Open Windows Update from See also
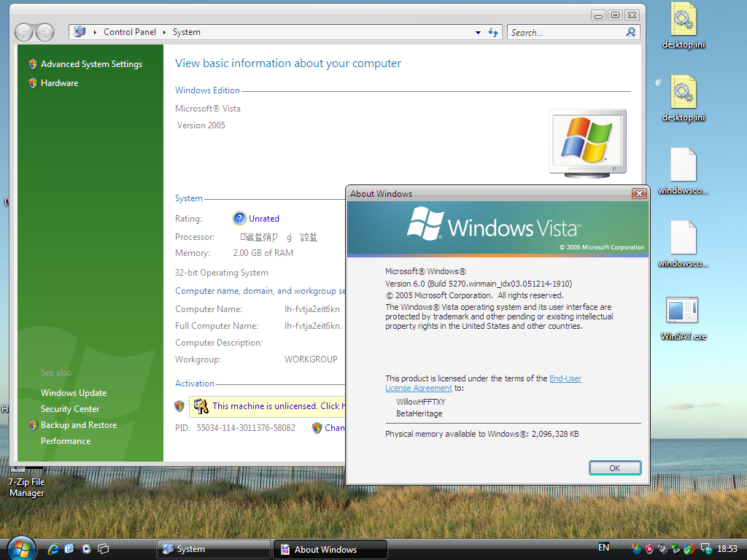The height and width of the screenshot is (560, 747). [x=74, y=393]
